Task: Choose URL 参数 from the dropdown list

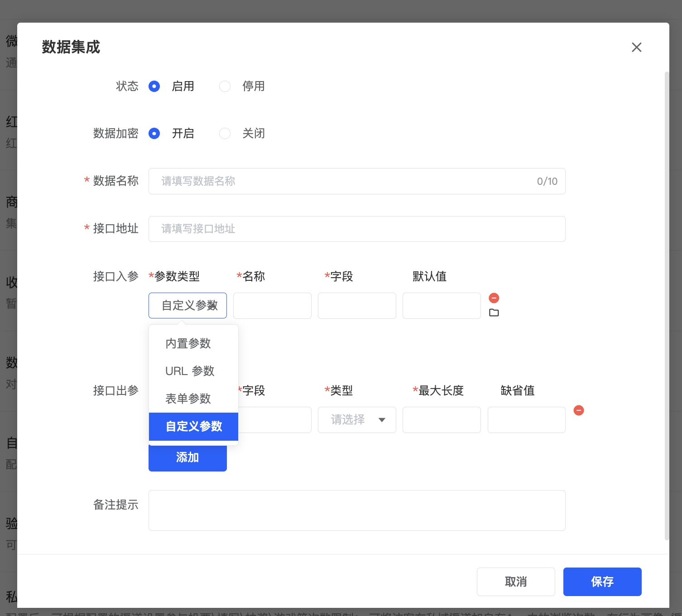Action: 190,371
